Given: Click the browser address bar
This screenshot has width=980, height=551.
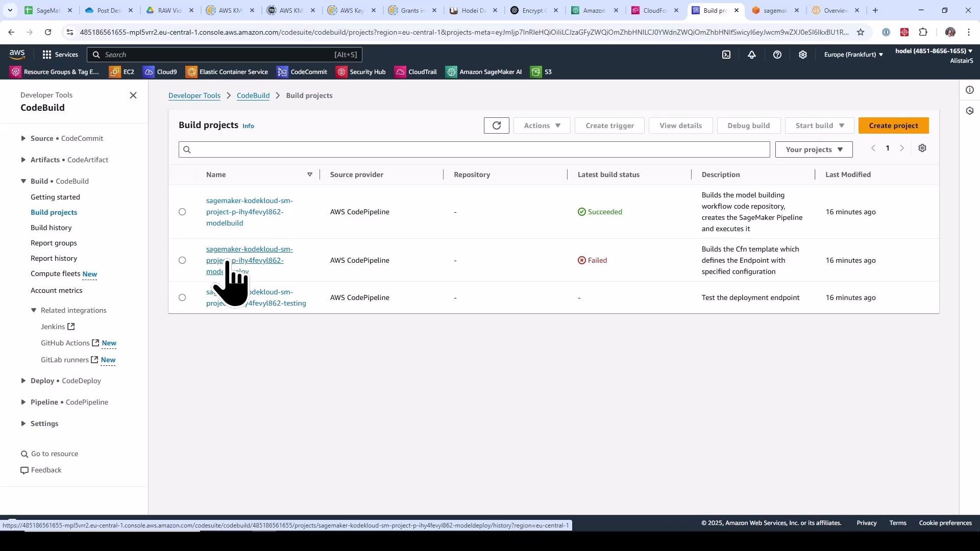Looking at the screenshot, I should (463, 32).
